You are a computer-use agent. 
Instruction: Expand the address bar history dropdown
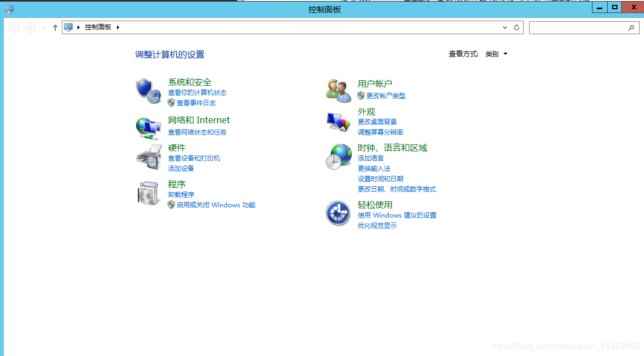click(505, 28)
